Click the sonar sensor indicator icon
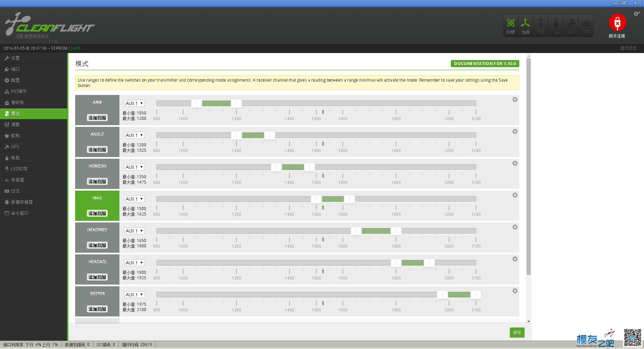Screen dimensions: 644x349 (586, 26)
